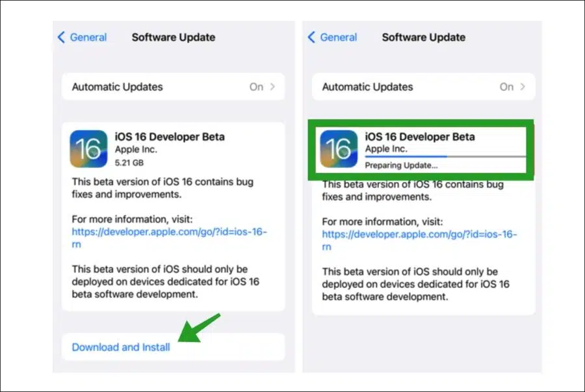Tap Automatic Updates chevron in right screen

pyautogui.click(x=523, y=86)
